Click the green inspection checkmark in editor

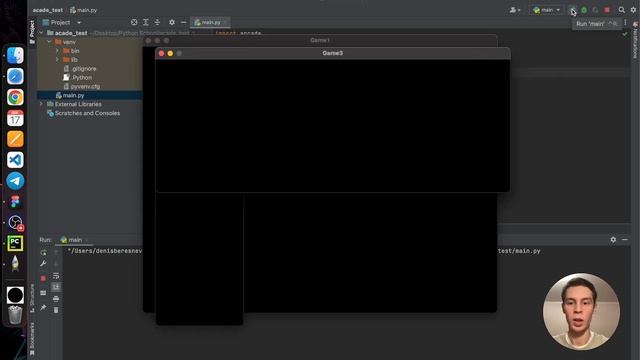click(x=625, y=34)
